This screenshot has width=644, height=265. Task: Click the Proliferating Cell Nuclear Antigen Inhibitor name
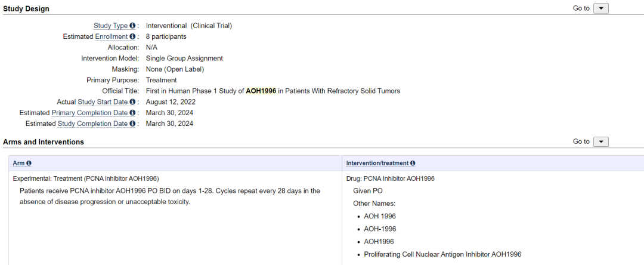point(442,254)
